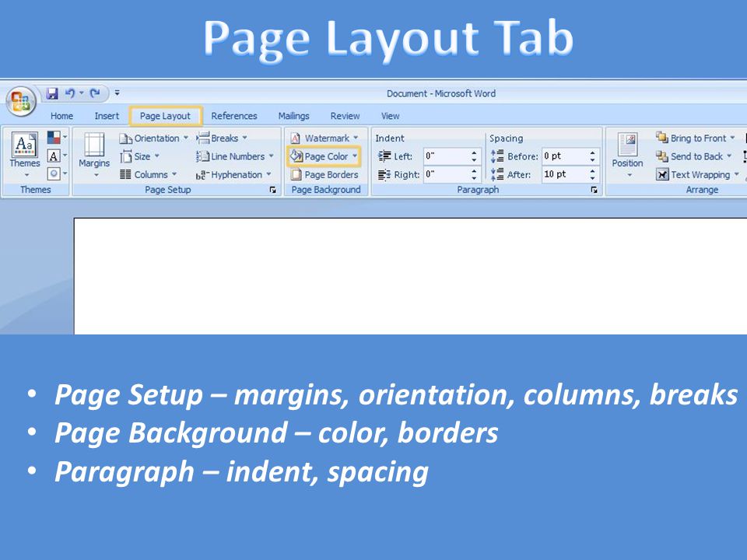Click the Page Borders label
The width and height of the screenshot is (747, 560).
(331, 175)
